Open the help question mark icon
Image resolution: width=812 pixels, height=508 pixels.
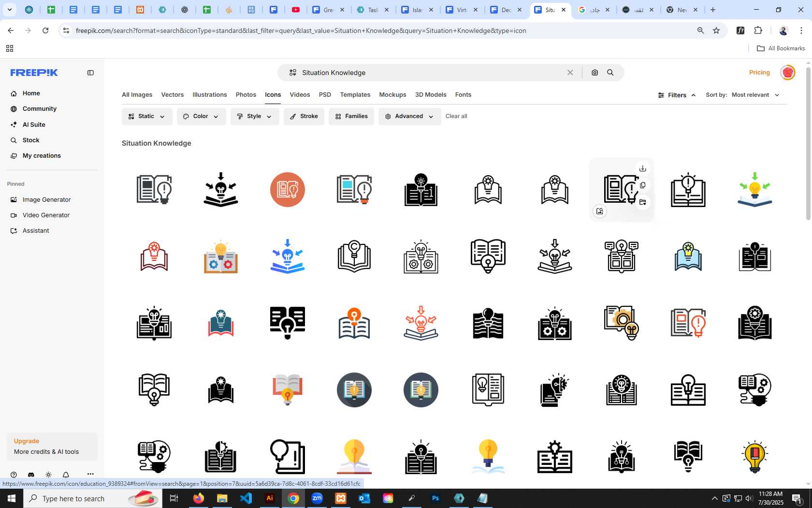pyautogui.click(x=14, y=475)
